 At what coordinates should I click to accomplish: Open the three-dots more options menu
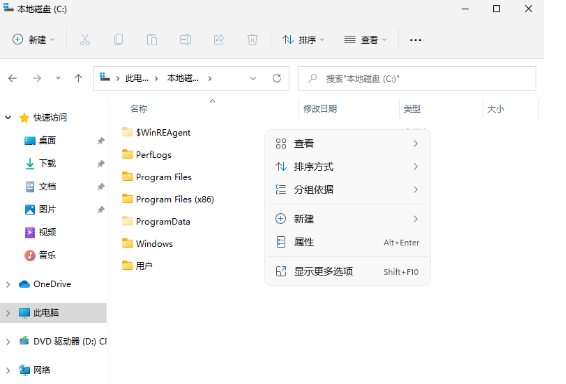click(x=415, y=40)
